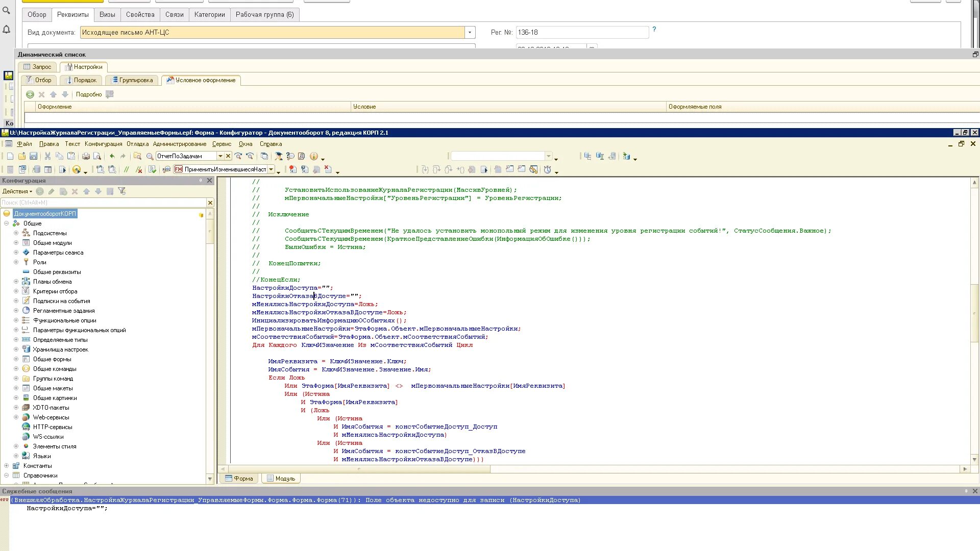The image size is (980, 551).
Task: Click the green add button in conditional formatting
Action: point(30,94)
